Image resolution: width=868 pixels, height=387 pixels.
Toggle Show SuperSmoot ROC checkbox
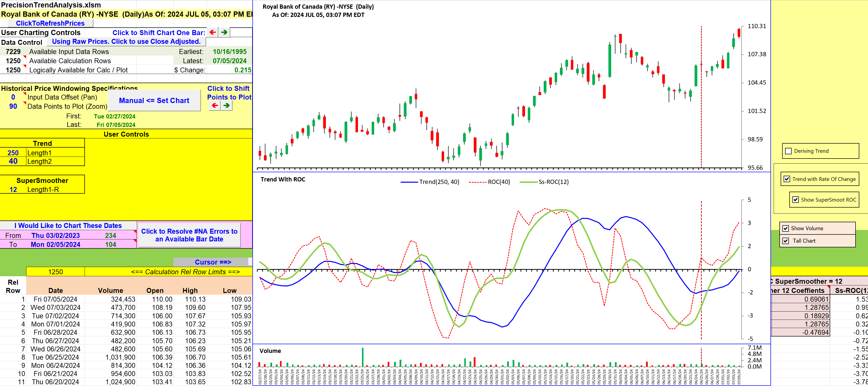tap(796, 199)
